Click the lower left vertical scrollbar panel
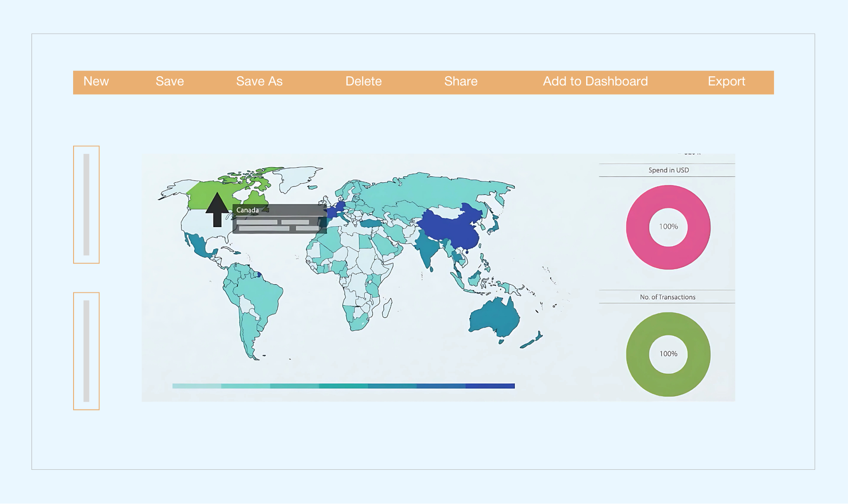This screenshot has width=848, height=504. click(x=86, y=351)
